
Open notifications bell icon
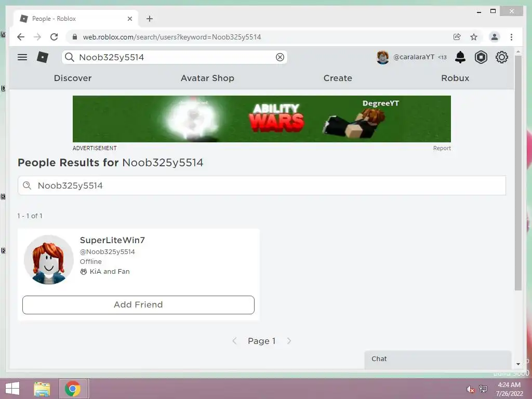coord(460,57)
